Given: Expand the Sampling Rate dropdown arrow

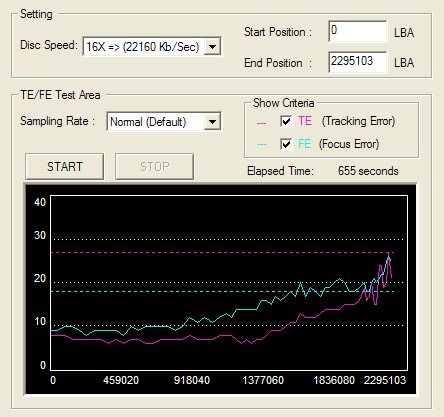Looking at the screenshot, I should pyautogui.click(x=212, y=122).
